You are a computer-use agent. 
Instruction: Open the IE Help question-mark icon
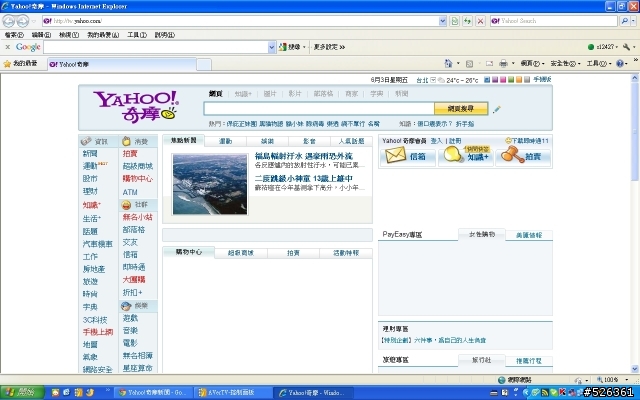[620, 63]
